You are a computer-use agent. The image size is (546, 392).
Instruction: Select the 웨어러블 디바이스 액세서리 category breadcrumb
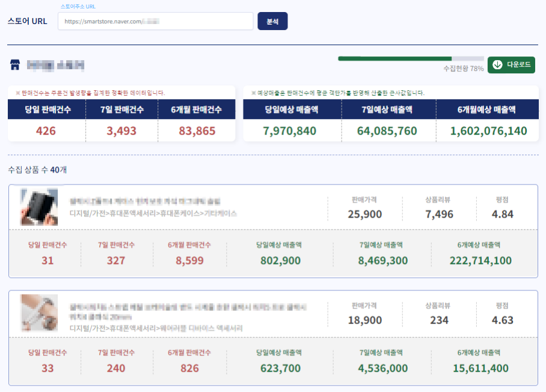198,328
